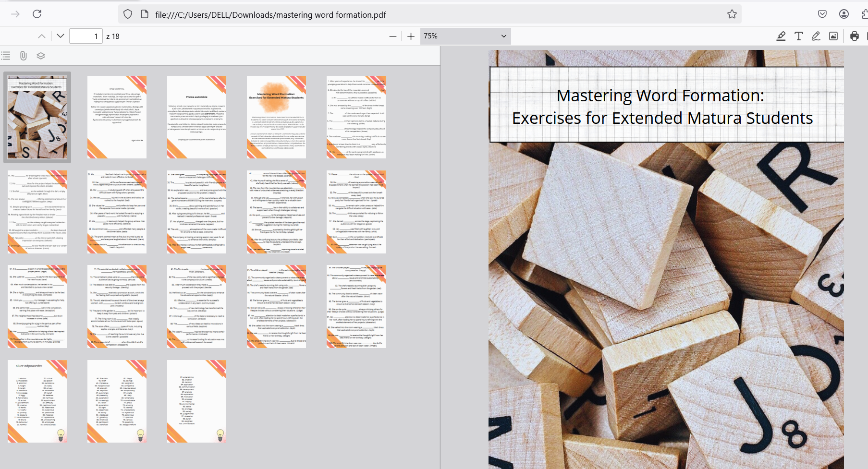Zoom in using the plus button
868x469 pixels.
(x=411, y=36)
